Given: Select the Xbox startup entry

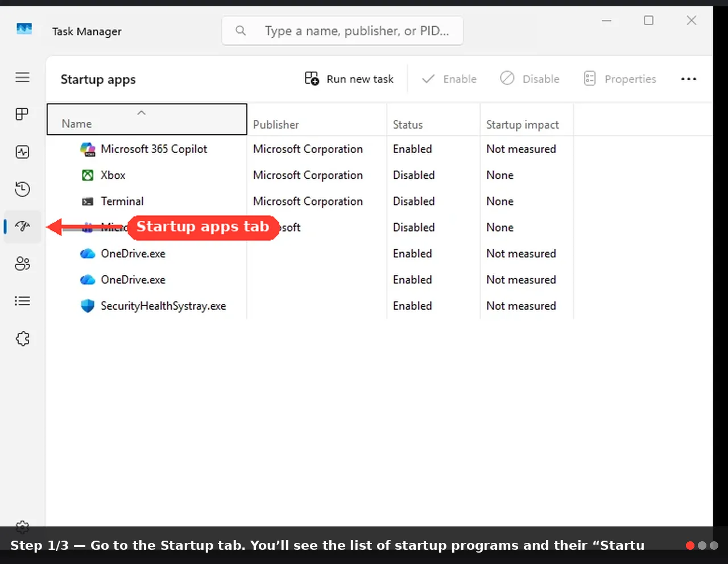Looking at the screenshot, I should pos(310,175).
